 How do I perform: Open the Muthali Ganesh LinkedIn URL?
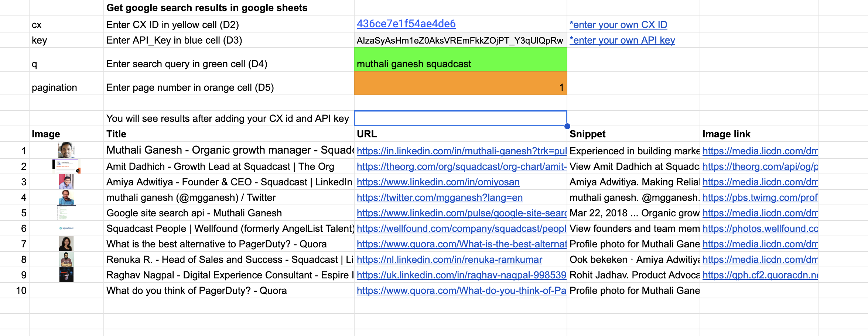click(461, 151)
